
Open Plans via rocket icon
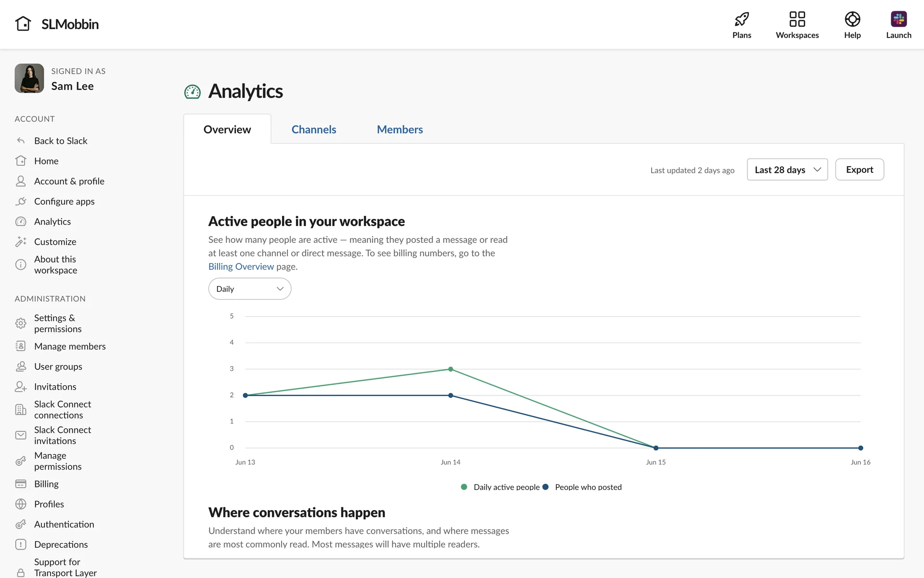point(742,19)
